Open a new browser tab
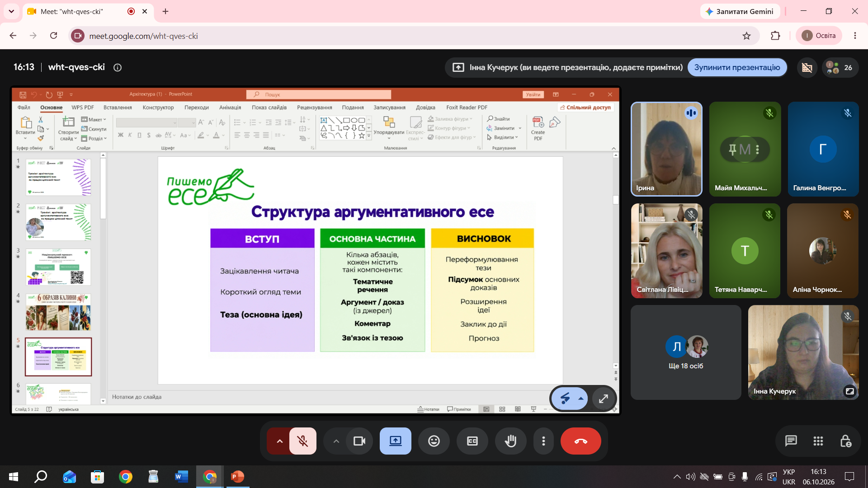This screenshot has width=868, height=488. pos(165,12)
